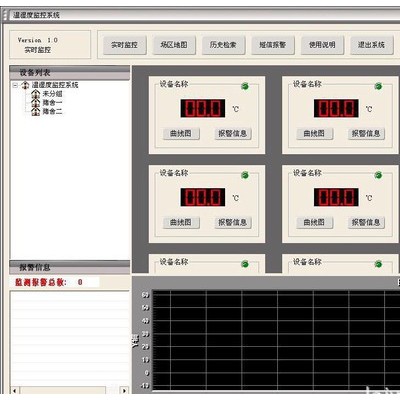Click green status light on top-left device card
The width and height of the screenshot is (400, 400).
(245, 86)
